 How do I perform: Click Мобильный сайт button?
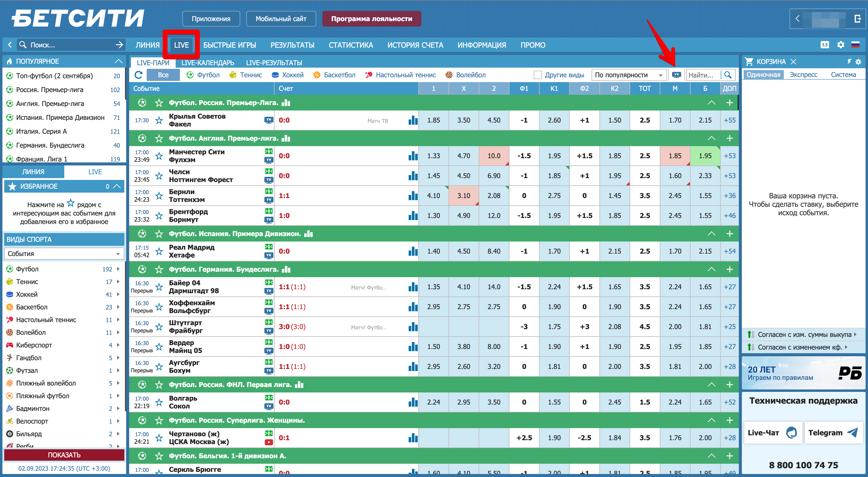coord(281,19)
